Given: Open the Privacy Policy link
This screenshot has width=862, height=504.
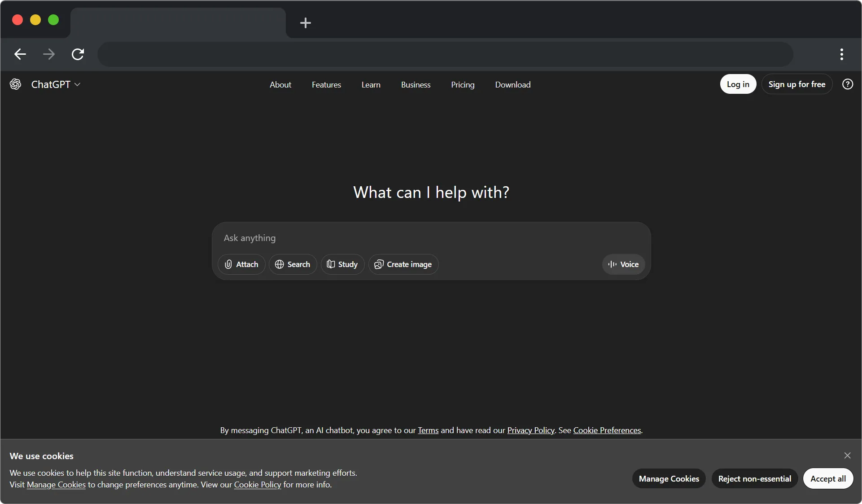Looking at the screenshot, I should point(530,430).
